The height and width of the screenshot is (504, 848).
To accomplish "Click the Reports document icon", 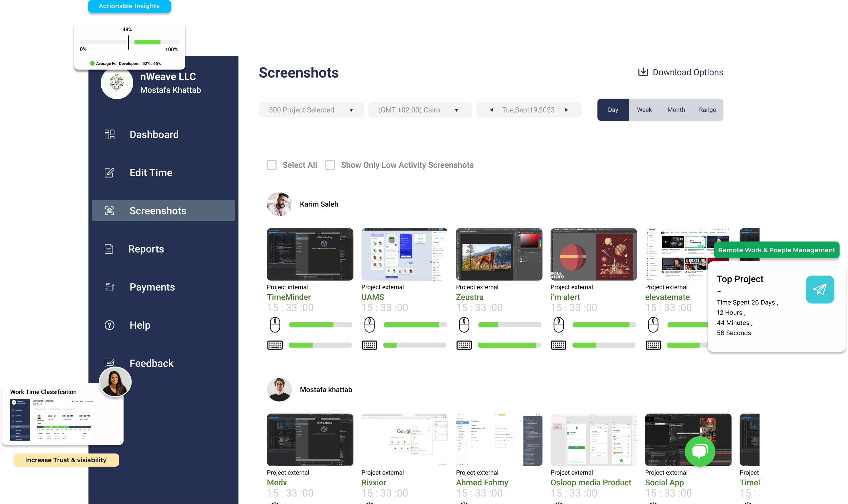I will tap(109, 249).
